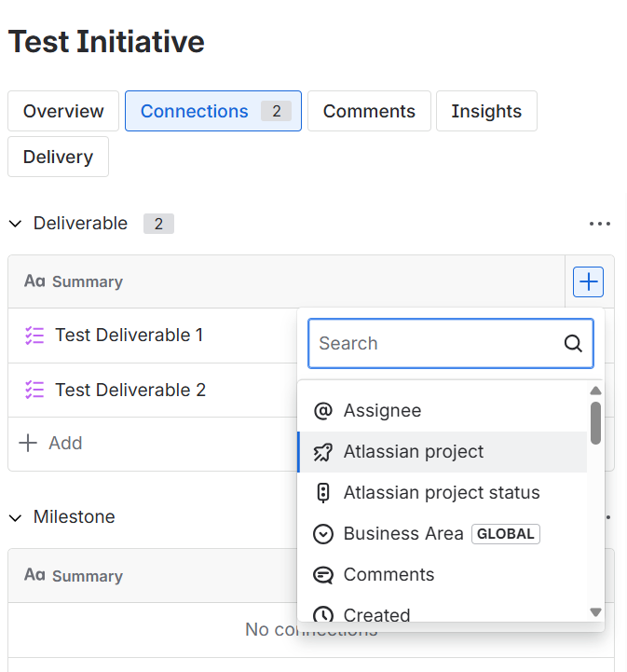Viewport: 627px width, 672px height.
Task: Collapse the Deliverable section
Action: click(15, 224)
